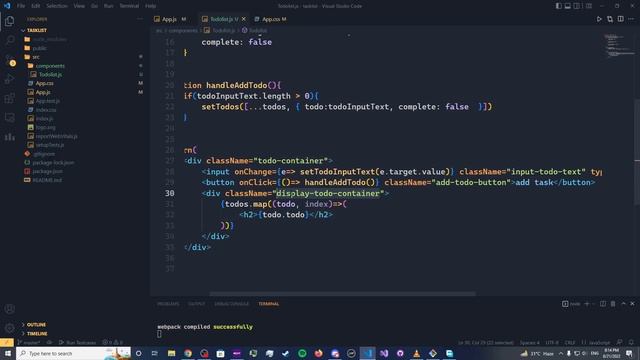Image resolution: width=640 pixels, height=360 pixels.
Task: Maximize the panel with the chevron-up icon
Action: [x=623, y=304]
